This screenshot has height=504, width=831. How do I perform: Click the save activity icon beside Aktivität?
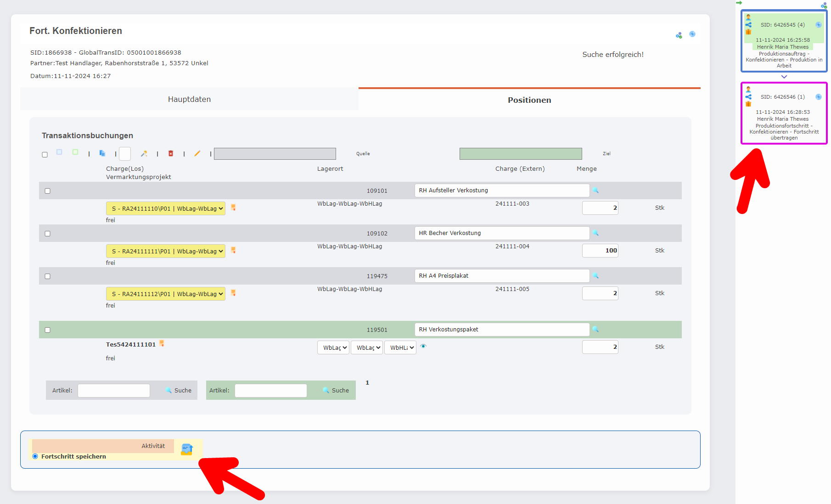pos(187,449)
